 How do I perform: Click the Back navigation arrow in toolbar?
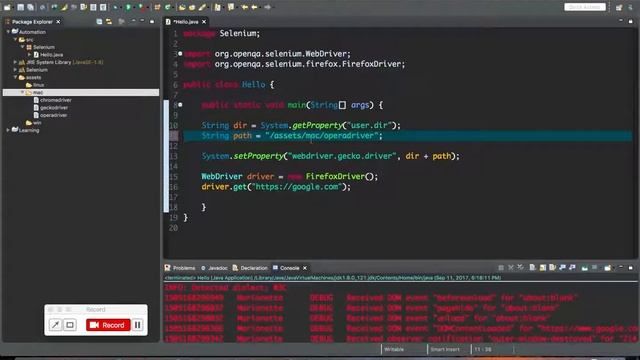[x=254, y=7]
